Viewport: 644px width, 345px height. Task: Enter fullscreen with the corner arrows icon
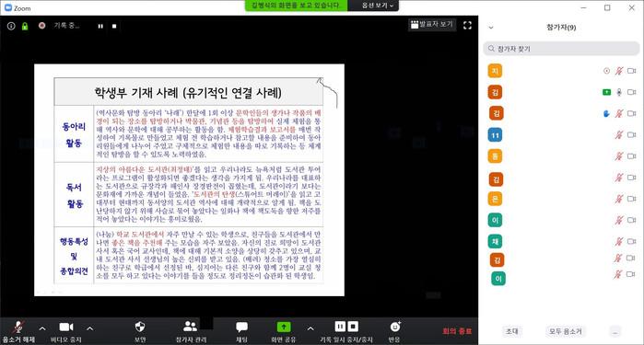[467, 26]
